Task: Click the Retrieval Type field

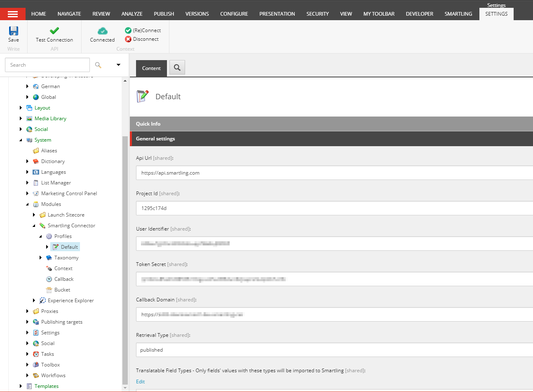Action: [x=334, y=350]
